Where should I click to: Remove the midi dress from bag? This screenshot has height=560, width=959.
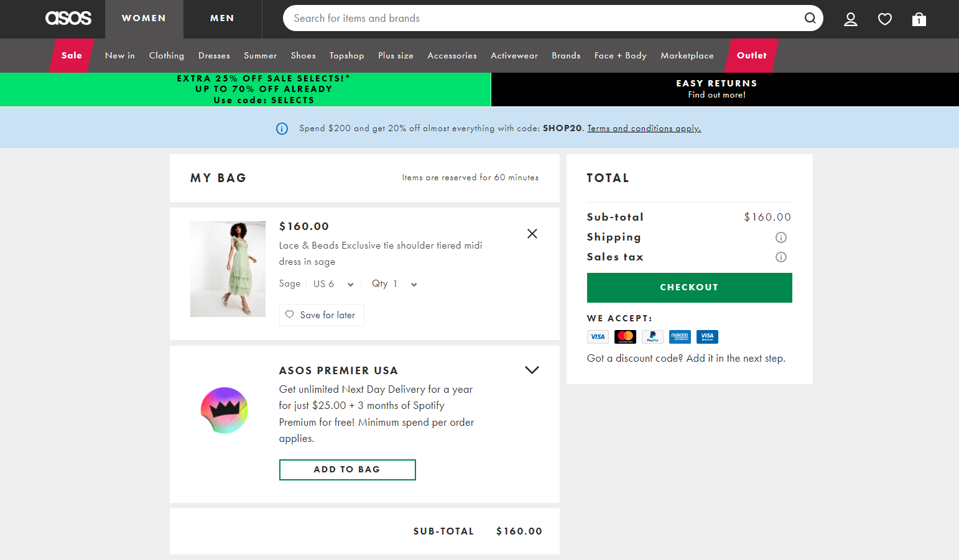(x=532, y=233)
